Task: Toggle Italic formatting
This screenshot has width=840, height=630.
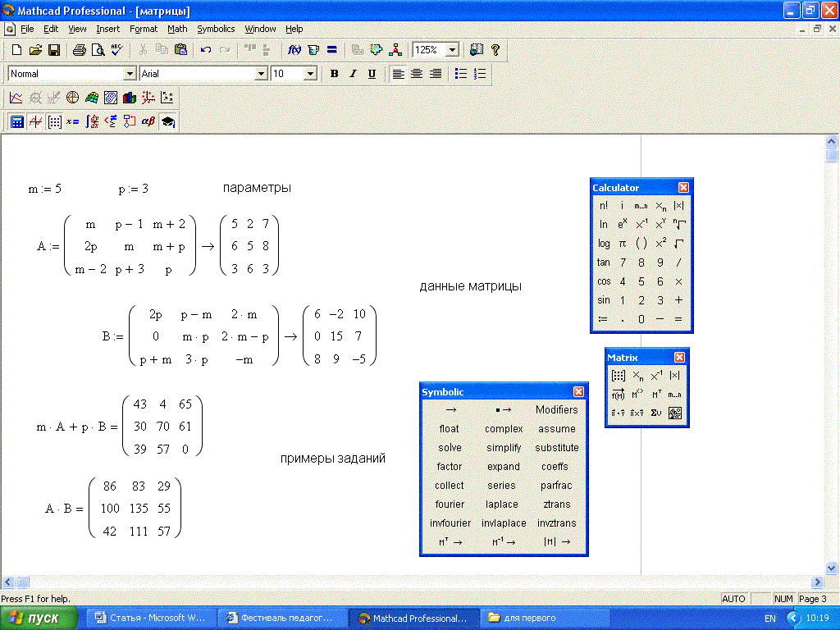Action: click(x=353, y=74)
